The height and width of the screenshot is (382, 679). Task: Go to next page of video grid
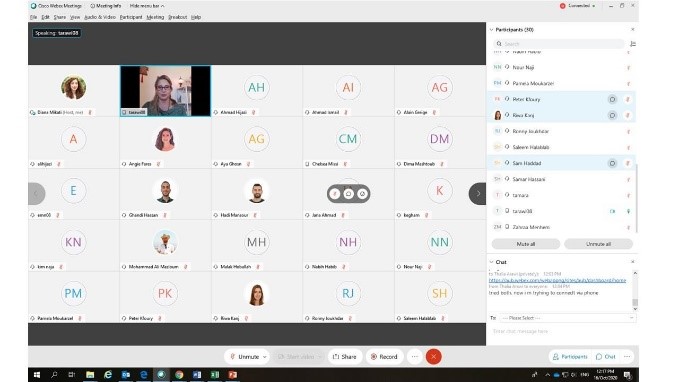(x=478, y=194)
